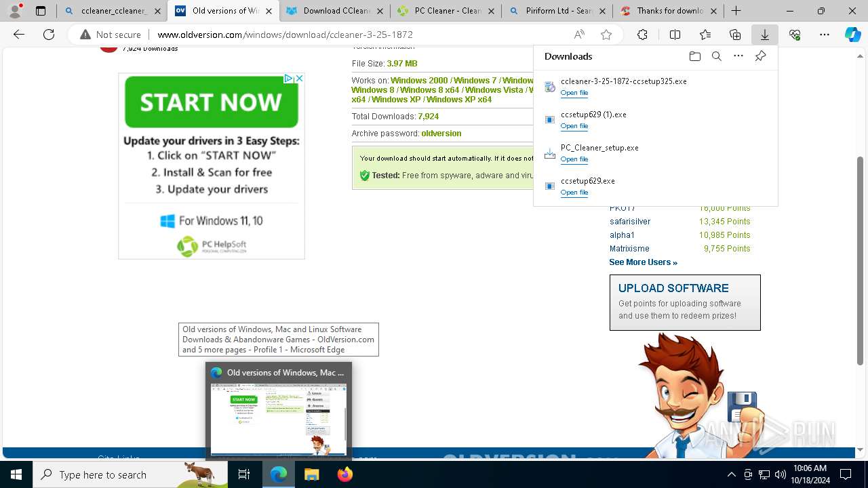The image size is (868, 488).
Task: Open downloads folder icon in Downloads panel
Action: click(694, 56)
